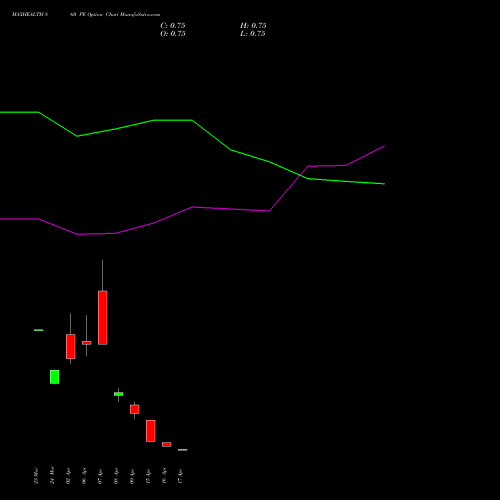Click the "02 Apr" date axis label
This screenshot has width=500, height=500.
click(x=68, y=476)
